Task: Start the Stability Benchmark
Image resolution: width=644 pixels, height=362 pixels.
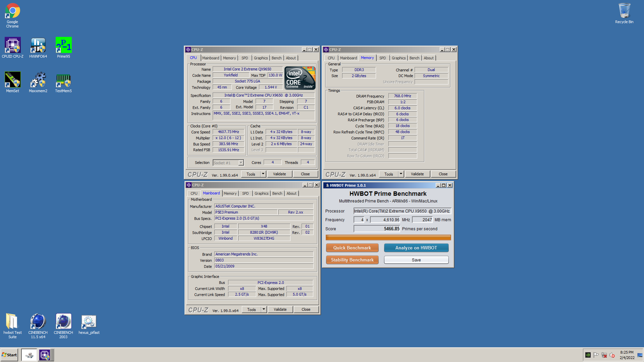Action: 352,260
